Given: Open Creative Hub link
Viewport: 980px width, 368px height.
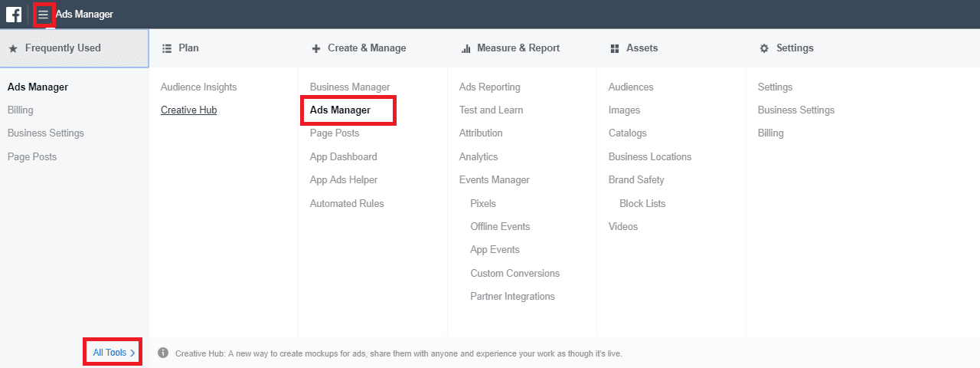Looking at the screenshot, I should [189, 110].
